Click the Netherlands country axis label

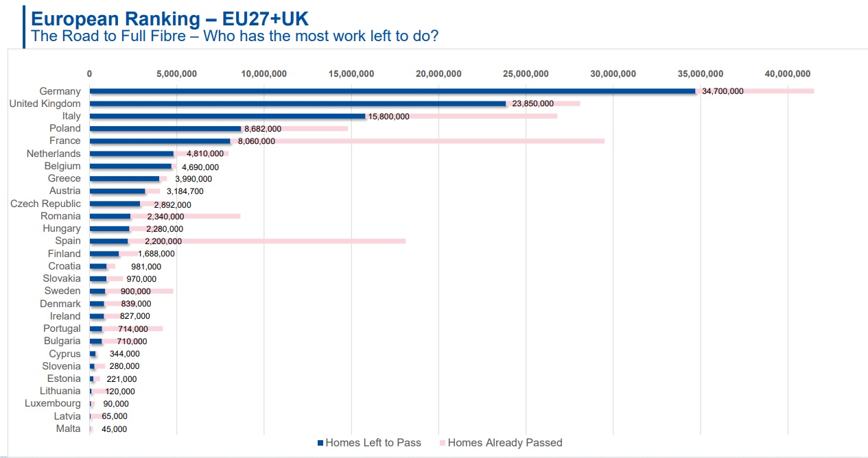(x=54, y=154)
